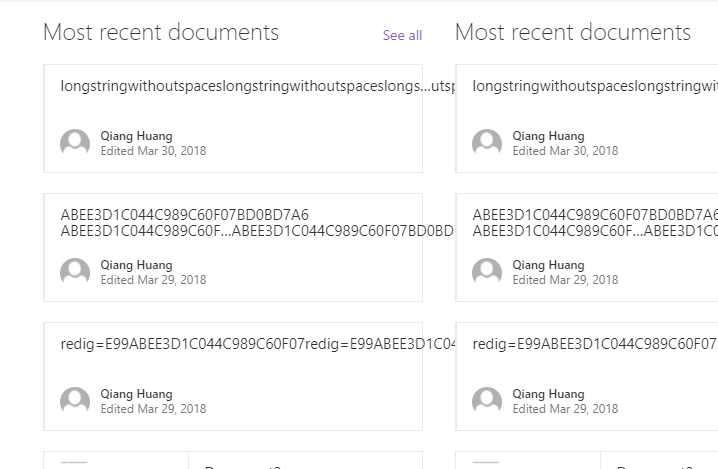Select Qiang Huang on the left redig=E99ABEE card
Viewport: 718px width, 469px height.
136,394
